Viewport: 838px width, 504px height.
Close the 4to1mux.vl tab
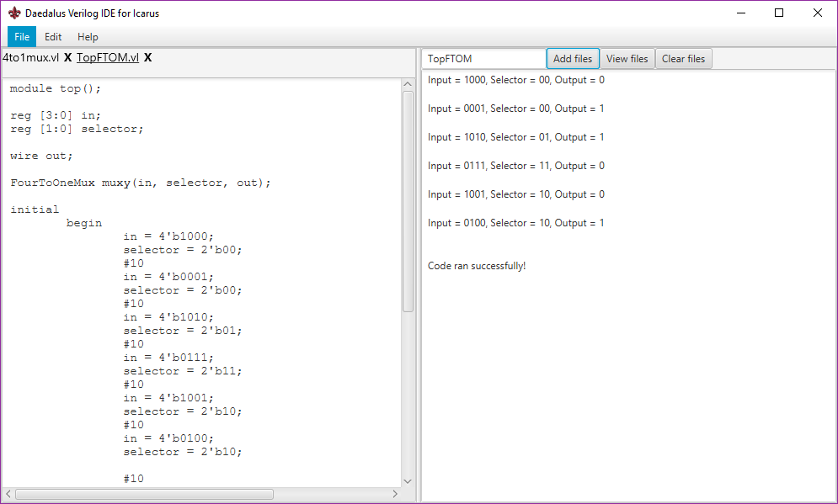pyautogui.click(x=68, y=58)
